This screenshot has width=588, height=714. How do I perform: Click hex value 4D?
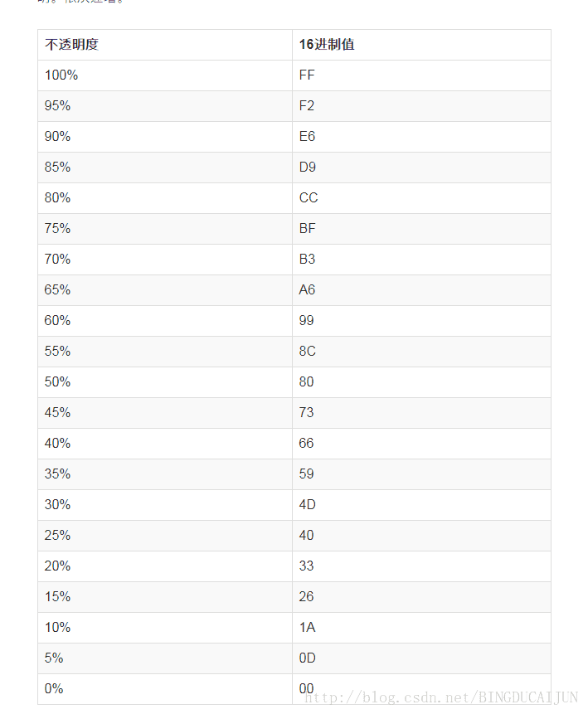click(x=421, y=505)
